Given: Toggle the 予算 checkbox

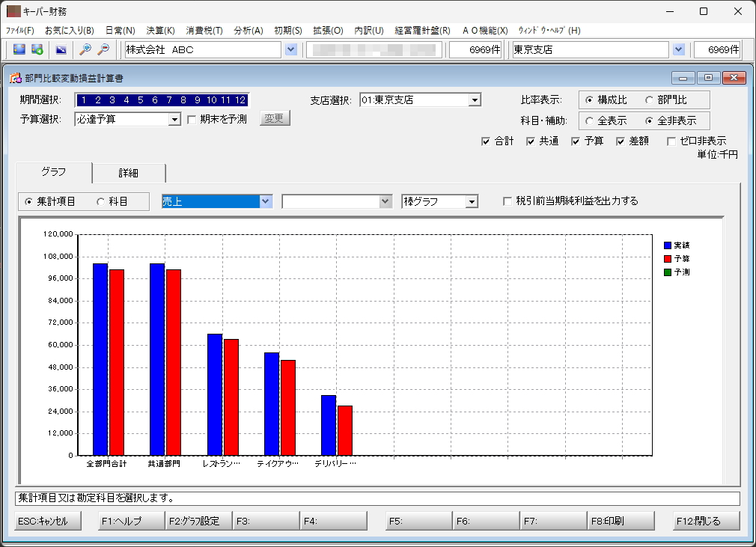Looking at the screenshot, I should pyautogui.click(x=575, y=141).
